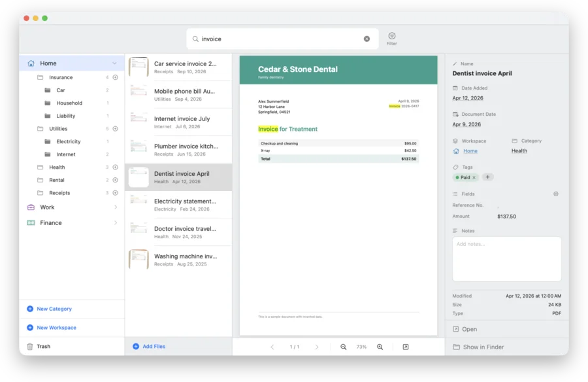Viewport: 588px width, 382px height.
Task: Change Document Date Apr 9, 2026
Action: tap(466, 124)
